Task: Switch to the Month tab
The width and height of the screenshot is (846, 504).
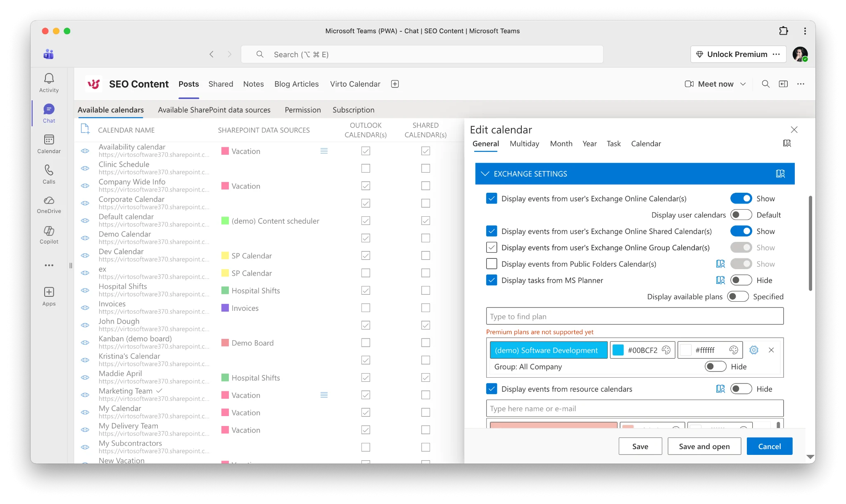Action: tap(561, 144)
